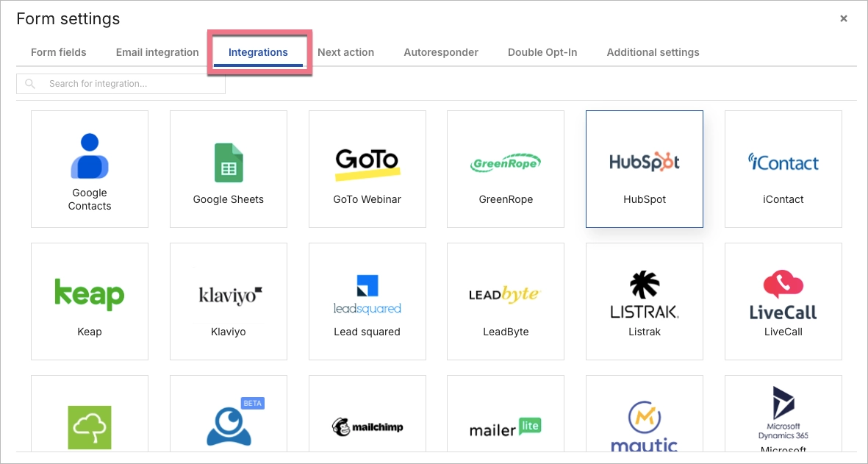868x464 pixels.
Task: Open the Email integration tab
Action: click(x=157, y=52)
